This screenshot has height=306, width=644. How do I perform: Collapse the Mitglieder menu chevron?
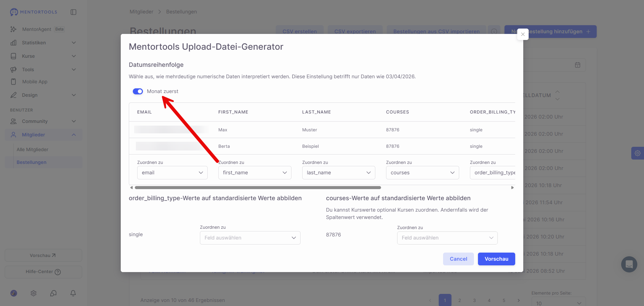(74, 135)
